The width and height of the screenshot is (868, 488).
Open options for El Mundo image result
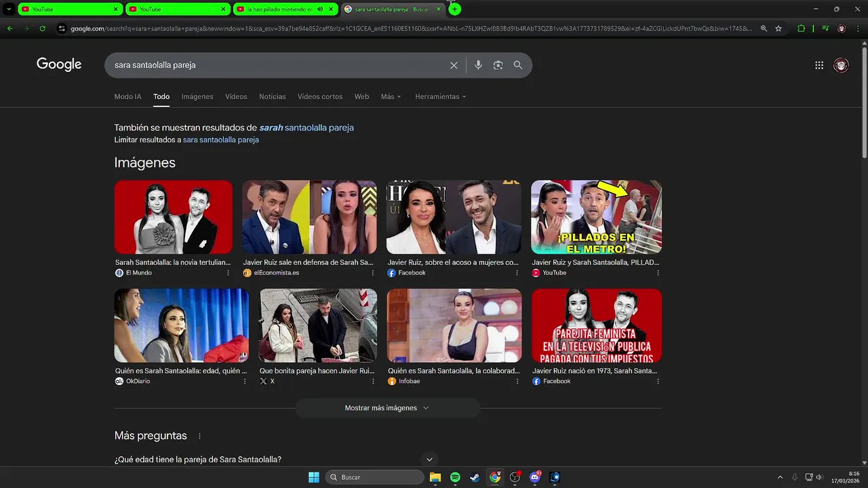click(x=228, y=272)
